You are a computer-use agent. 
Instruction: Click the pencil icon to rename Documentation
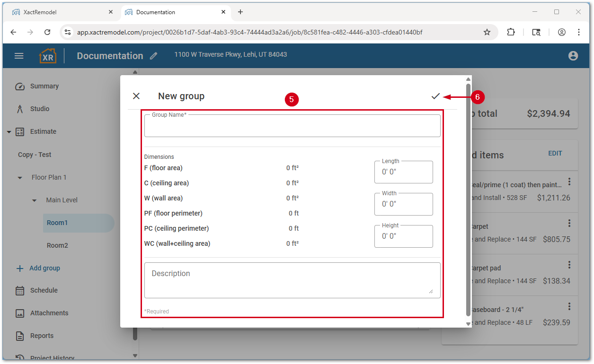pyautogui.click(x=153, y=55)
